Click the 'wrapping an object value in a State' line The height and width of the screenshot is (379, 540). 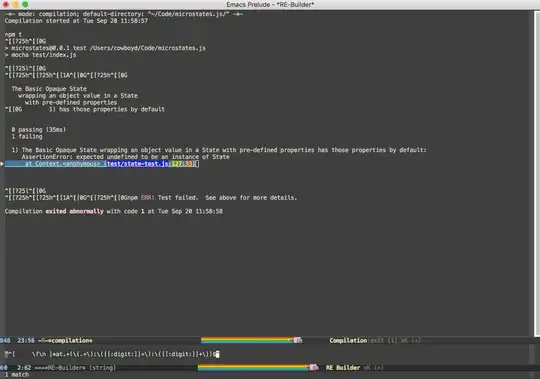[78, 96]
